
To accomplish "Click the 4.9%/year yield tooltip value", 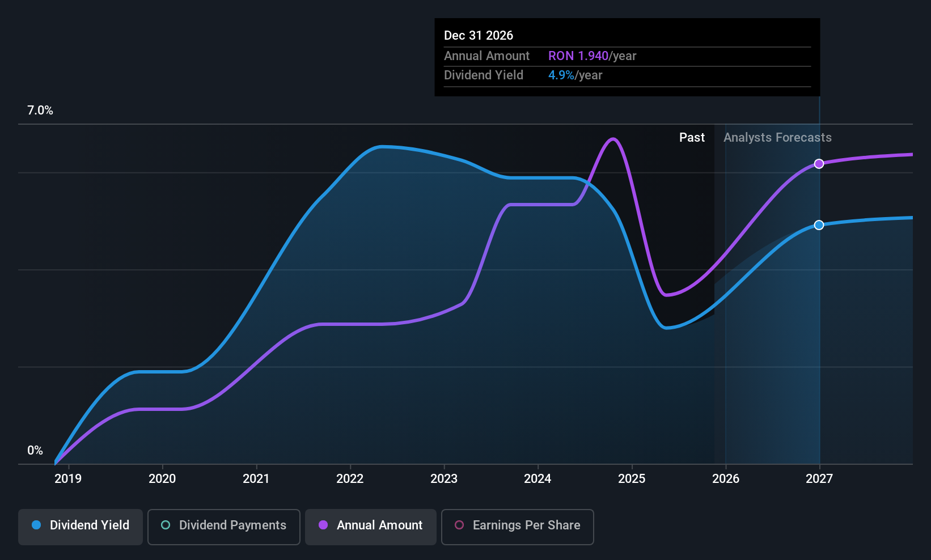I will [x=575, y=75].
